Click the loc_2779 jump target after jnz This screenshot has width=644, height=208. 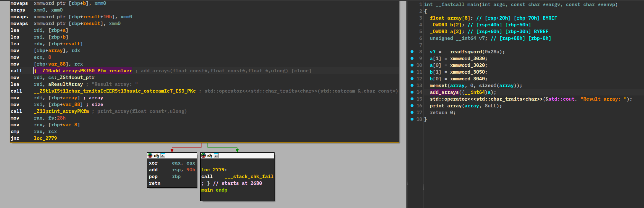(45, 138)
